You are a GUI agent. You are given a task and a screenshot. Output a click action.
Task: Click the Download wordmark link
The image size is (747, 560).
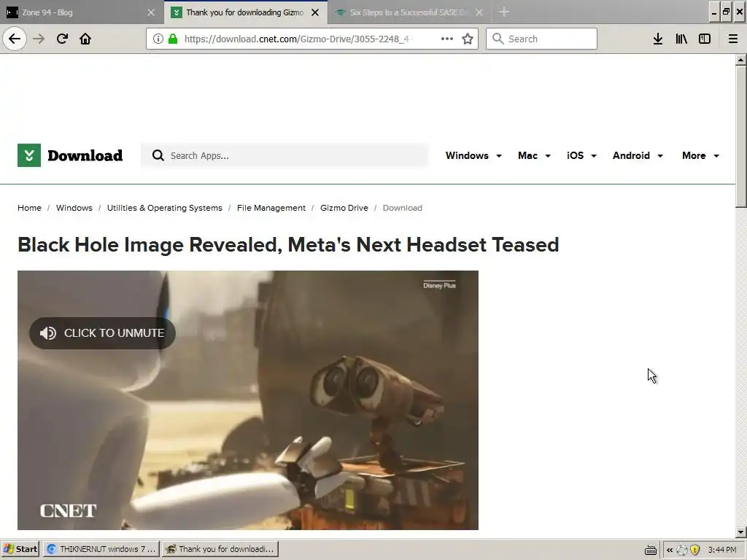coord(85,155)
